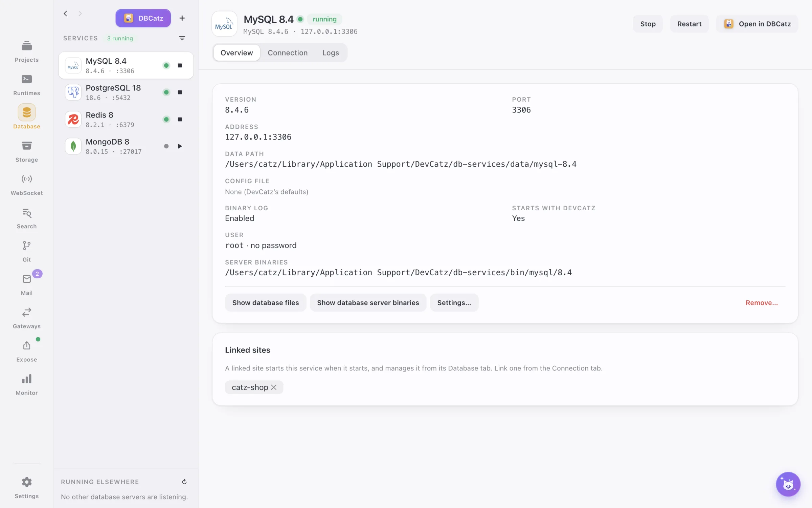The image size is (812, 508).
Task: Stop MySQL 8.4 from the service list
Action: (x=180, y=65)
